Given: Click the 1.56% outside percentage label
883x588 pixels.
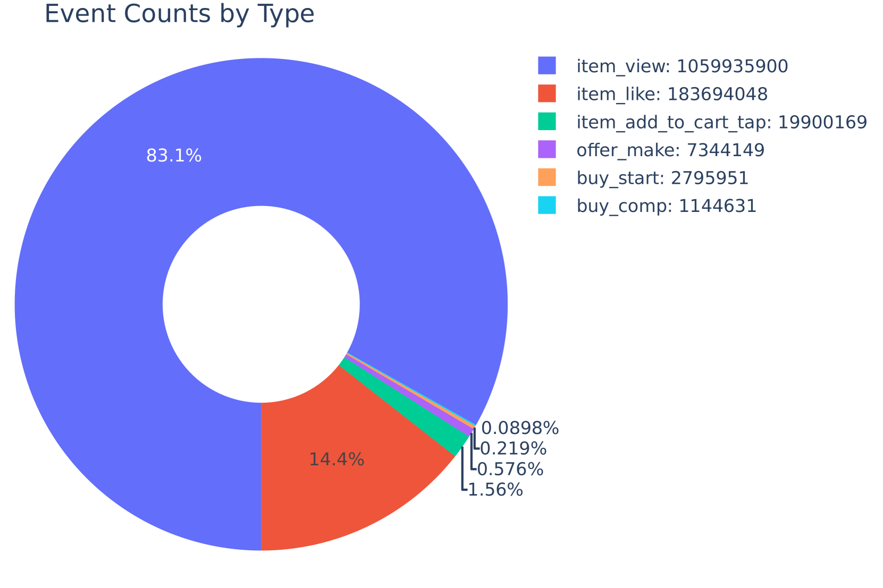Looking at the screenshot, I should pos(495,490).
